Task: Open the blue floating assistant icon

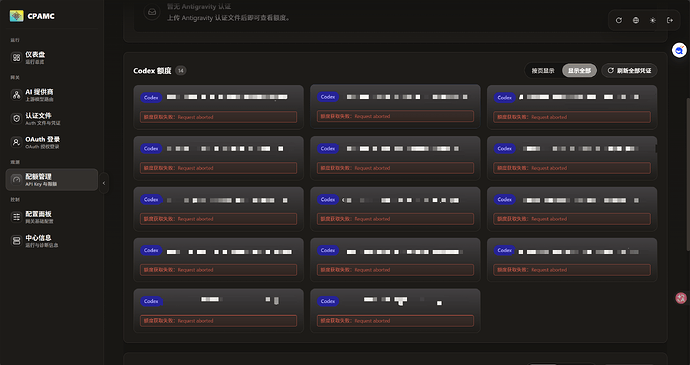Action: pos(679,50)
